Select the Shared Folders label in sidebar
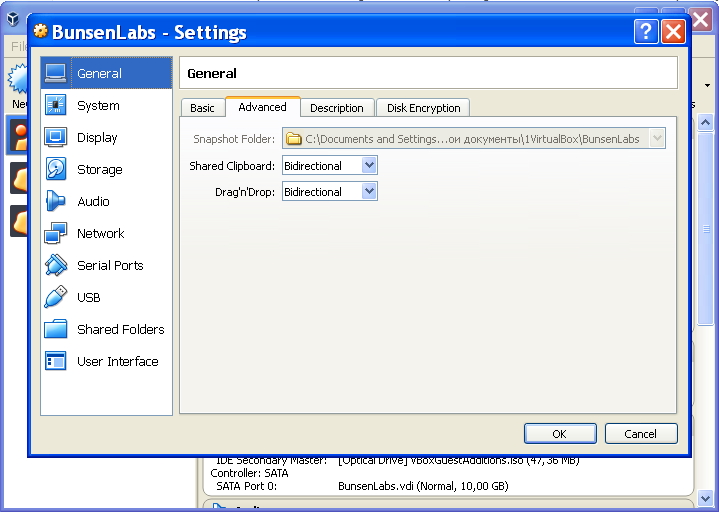Image resolution: width=719 pixels, height=512 pixels. (121, 329)
